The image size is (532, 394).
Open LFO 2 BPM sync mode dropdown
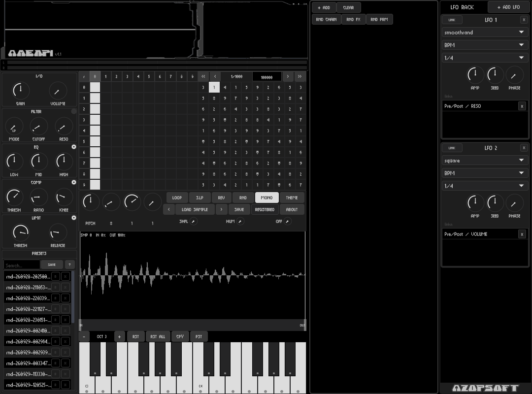pyautogui.click(x=485, y=173)
